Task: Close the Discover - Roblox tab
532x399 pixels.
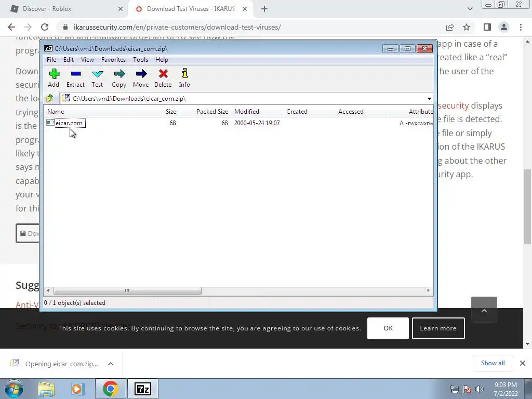Action: (x=121, y=9)
